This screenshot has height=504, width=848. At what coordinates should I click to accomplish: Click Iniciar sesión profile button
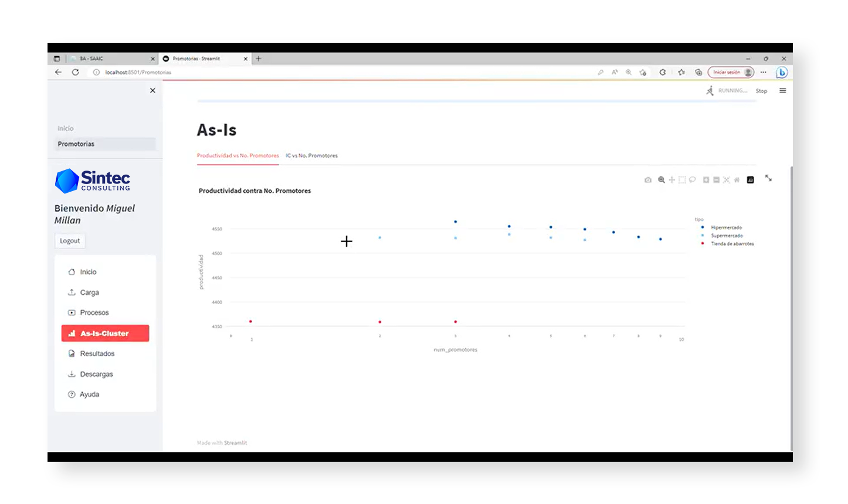731,72
